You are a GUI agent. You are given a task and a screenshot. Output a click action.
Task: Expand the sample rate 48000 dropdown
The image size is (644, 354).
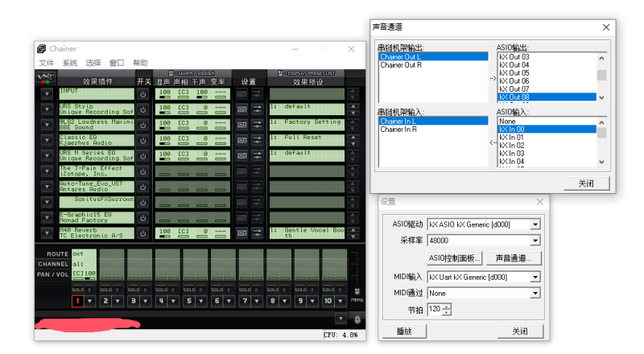point(535,241)
